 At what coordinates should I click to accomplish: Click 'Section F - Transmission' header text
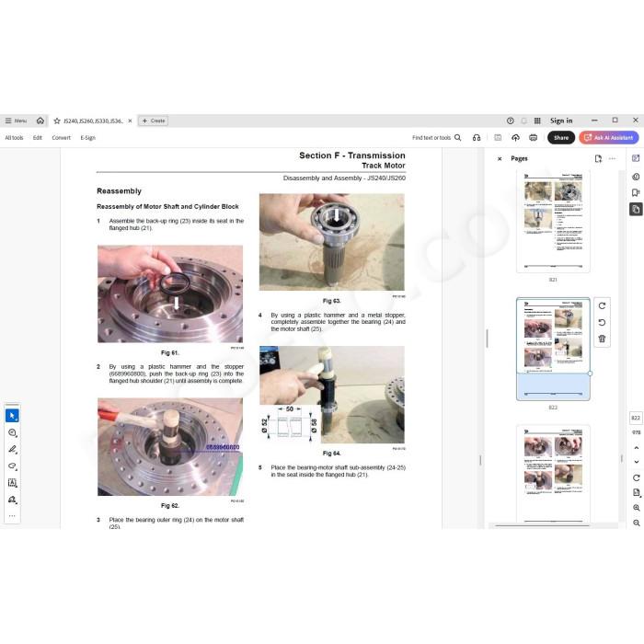point(352,155)
